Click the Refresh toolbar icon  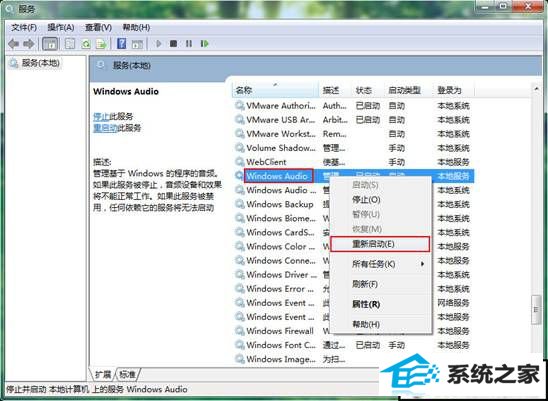click(86, 44)
